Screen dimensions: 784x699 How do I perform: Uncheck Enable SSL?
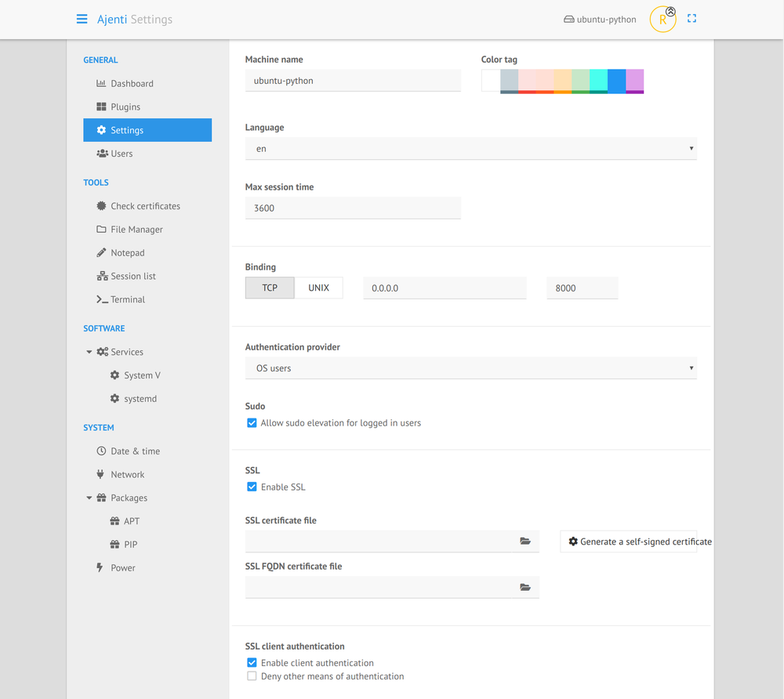(252, 487)
